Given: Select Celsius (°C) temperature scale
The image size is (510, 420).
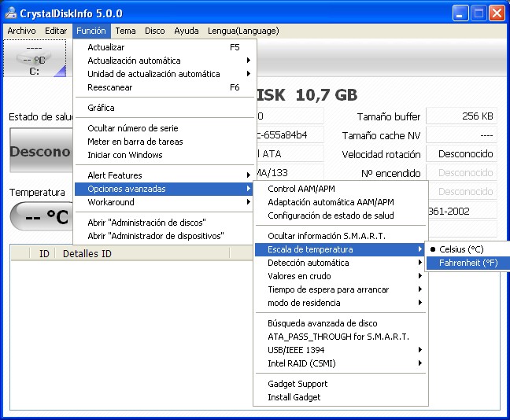Looking at the screenshot, I should (467, 249).
